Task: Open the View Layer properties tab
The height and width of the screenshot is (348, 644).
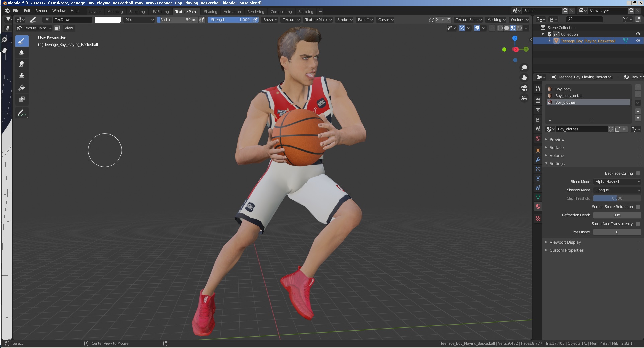Action: [x=538, y=119]
